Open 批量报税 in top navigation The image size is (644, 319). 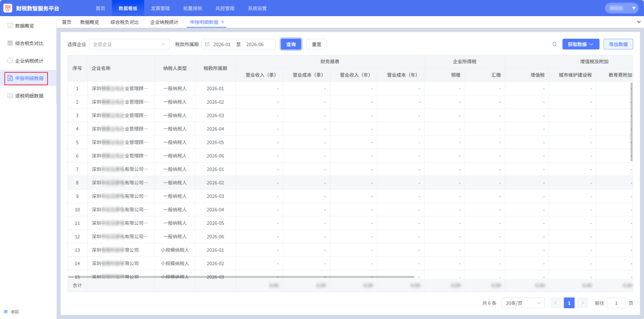(192, 8)
